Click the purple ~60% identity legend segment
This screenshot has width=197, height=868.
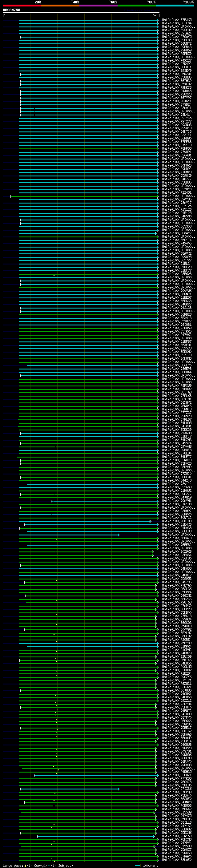pyautogui.click(x=98, y=6)
